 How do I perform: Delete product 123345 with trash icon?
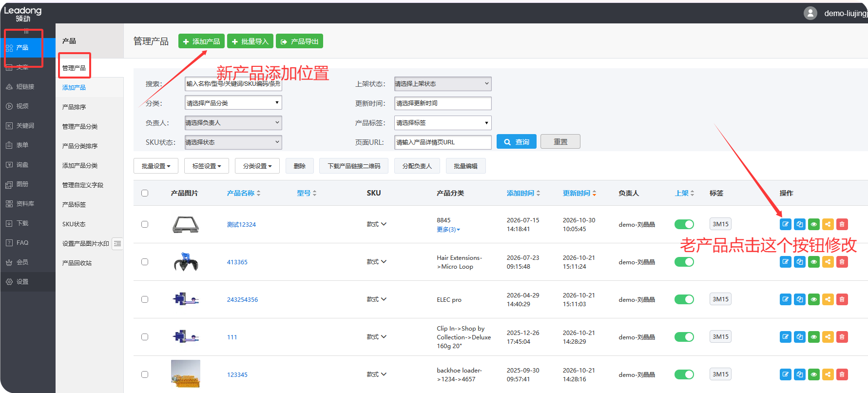pyautogui.click(x=842, y=374)
